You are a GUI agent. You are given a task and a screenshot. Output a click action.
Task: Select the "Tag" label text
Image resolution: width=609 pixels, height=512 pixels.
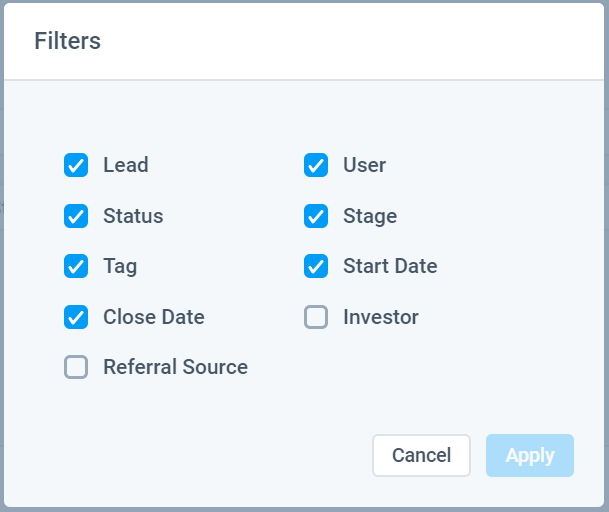120,266
